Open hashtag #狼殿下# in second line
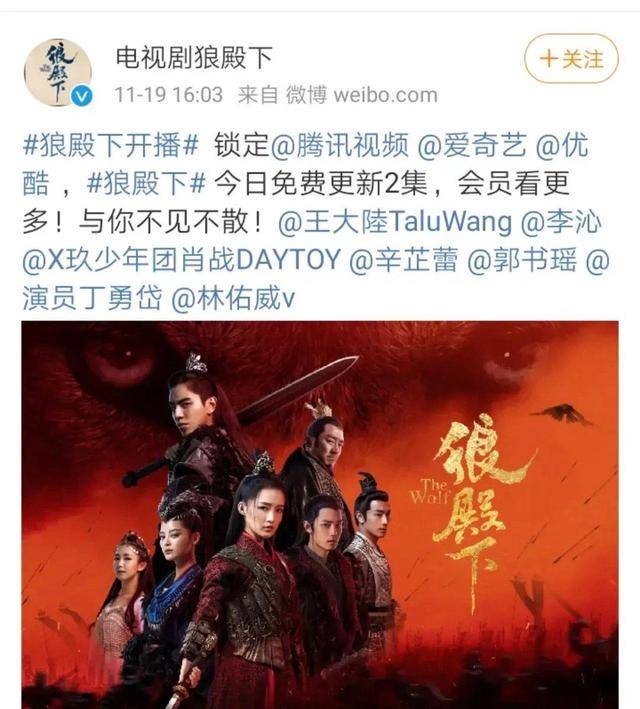This screenshot has height=709, width=640. pos(146,184)
